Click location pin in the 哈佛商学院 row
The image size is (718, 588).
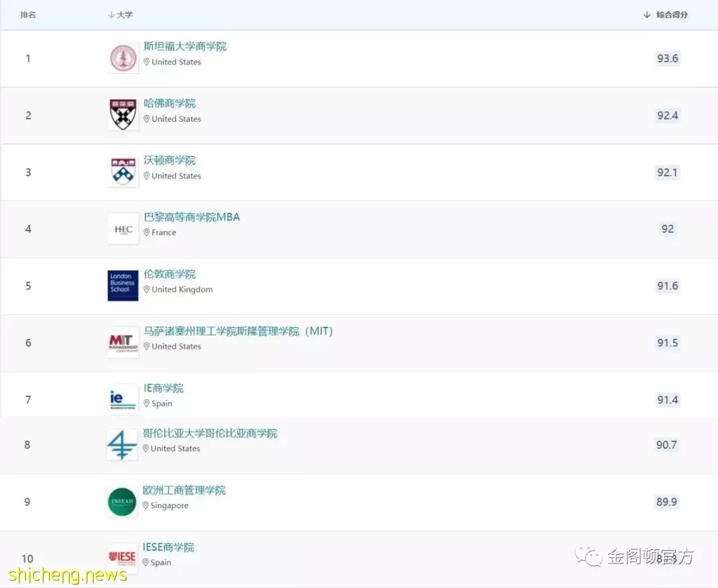tap(146, 118)
